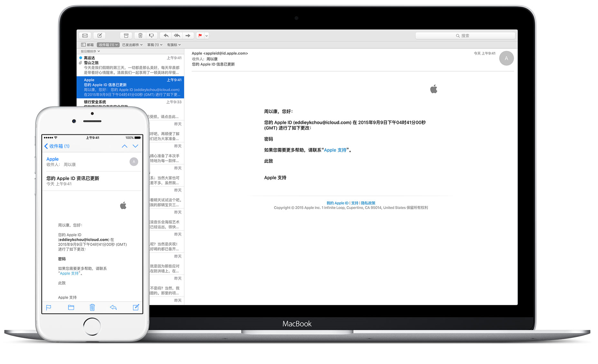
Task: Tap the Apple 支持 link on iPhone
Action: click(x=69, y=273)
